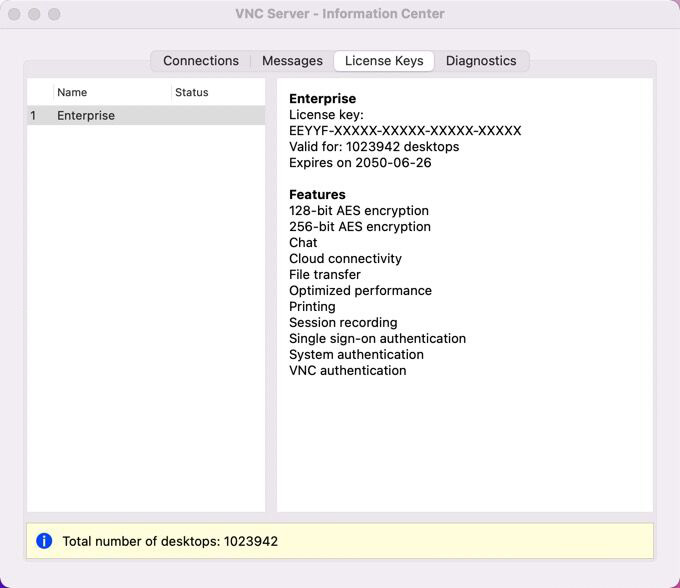Image resolution: width=680 pixels, height=588 pixels.
Task: Click 'Expires on 2050-06-26' text
Action: click(x=360, y=163)
